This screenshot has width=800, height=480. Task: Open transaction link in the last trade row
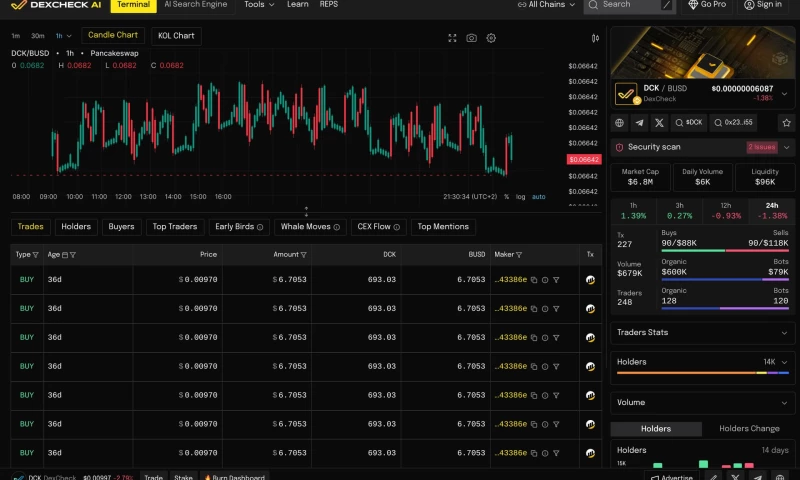(x=590, y=453)
